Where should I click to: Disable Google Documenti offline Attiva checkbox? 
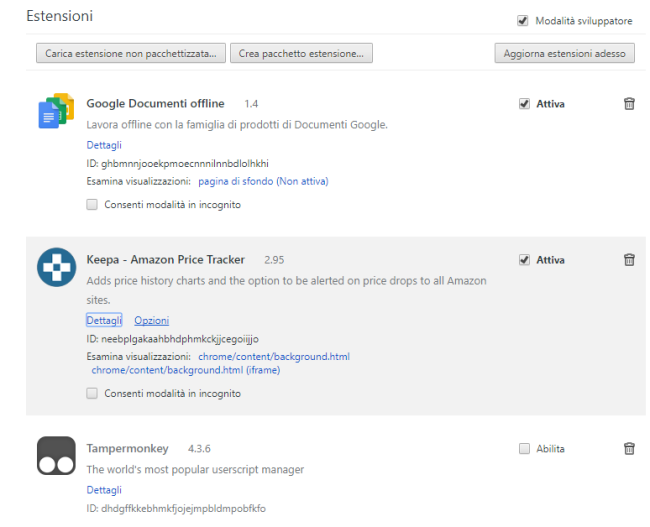524,104
